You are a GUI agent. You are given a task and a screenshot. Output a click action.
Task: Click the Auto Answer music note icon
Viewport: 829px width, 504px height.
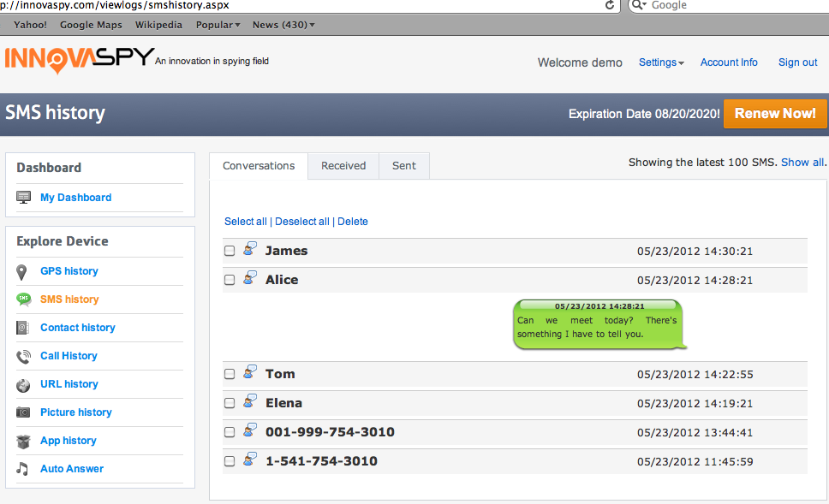coord(22,469)
